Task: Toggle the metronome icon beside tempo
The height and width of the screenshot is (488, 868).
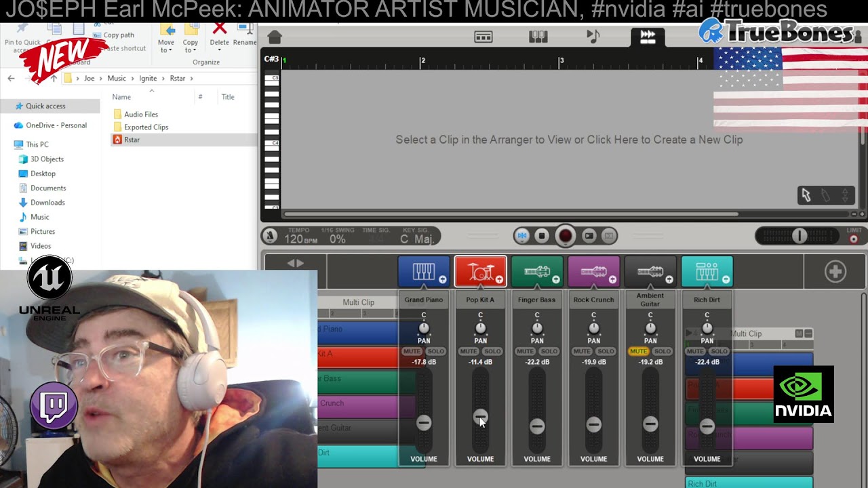Action: (x=270, y=236)
